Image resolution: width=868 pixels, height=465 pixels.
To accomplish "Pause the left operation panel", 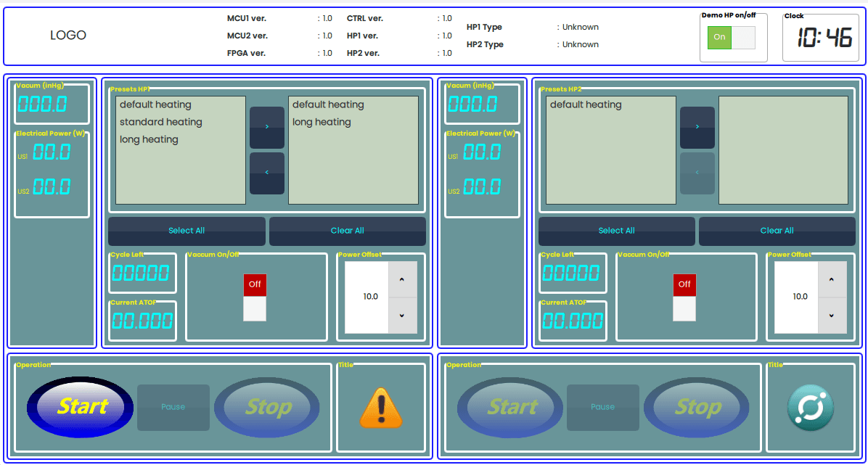I will [173, 408].
